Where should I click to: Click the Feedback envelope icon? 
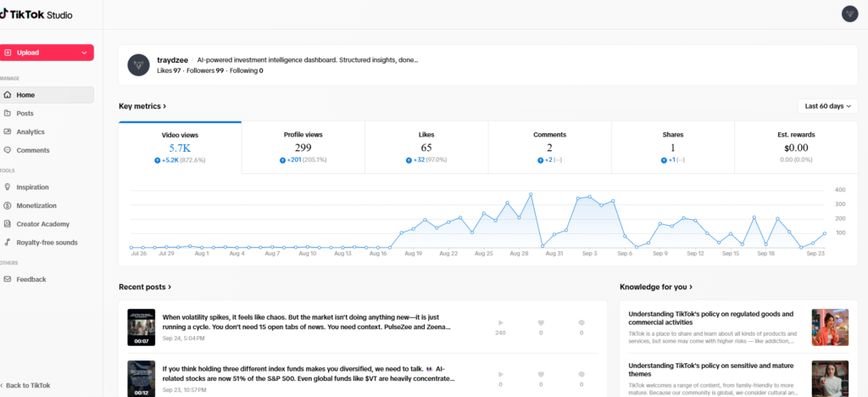tap(7, 279)
